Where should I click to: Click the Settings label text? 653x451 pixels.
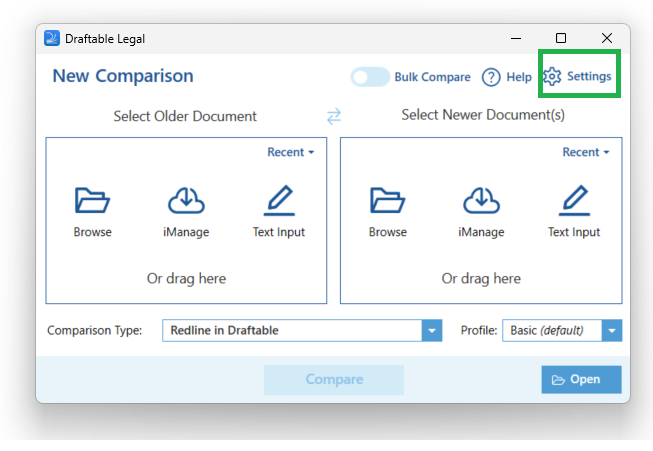point(589,76)
